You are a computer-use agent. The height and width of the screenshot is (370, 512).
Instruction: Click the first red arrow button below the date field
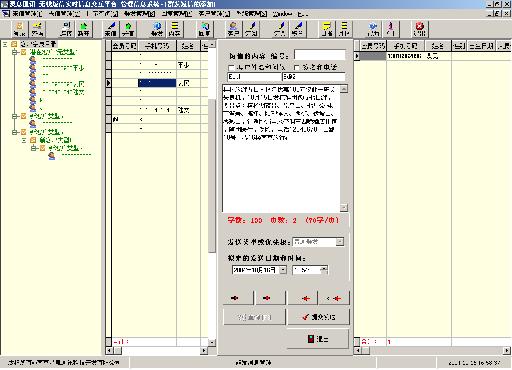238,298
